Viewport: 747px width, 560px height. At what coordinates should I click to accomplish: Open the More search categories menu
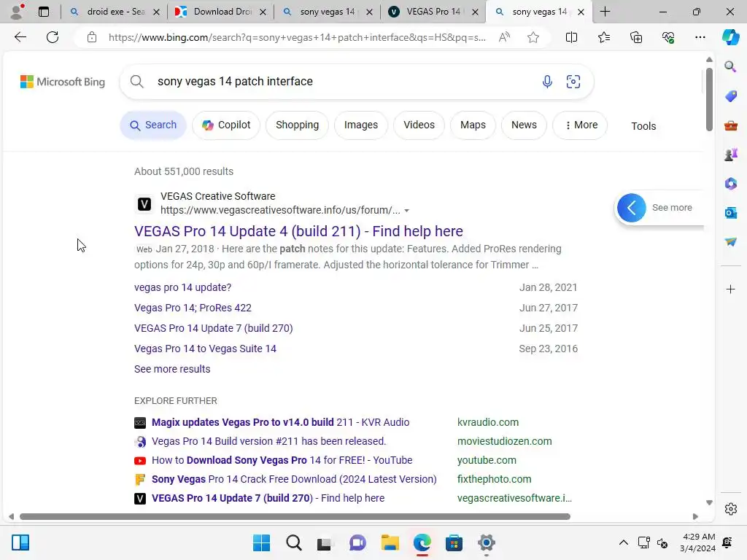pos(580,125)
